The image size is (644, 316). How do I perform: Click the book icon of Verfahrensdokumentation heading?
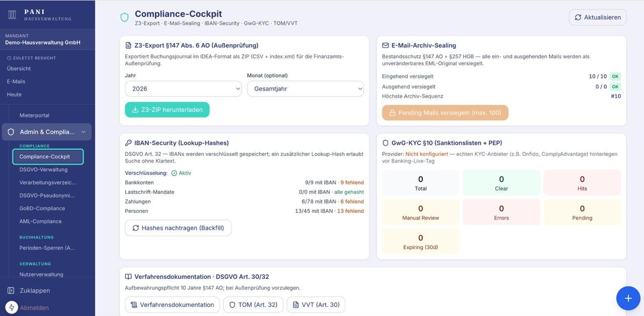(128, 276)
